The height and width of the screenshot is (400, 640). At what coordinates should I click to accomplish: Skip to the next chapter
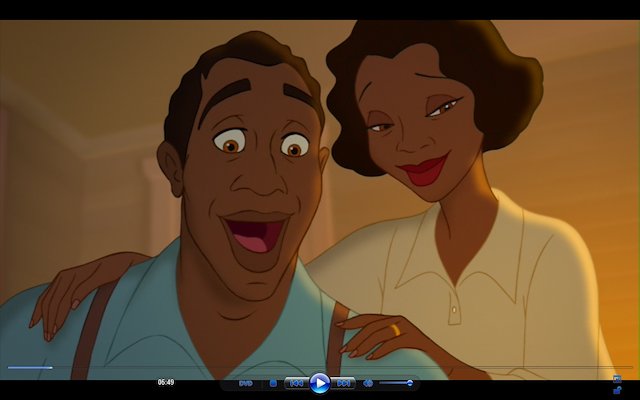pos(343,383)
